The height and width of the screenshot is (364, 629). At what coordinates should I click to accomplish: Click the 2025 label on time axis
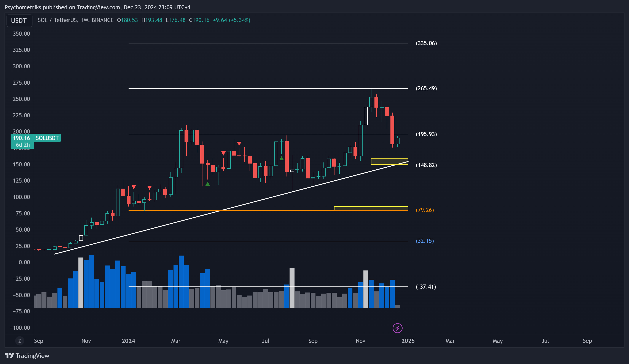(x=408, y=341)
